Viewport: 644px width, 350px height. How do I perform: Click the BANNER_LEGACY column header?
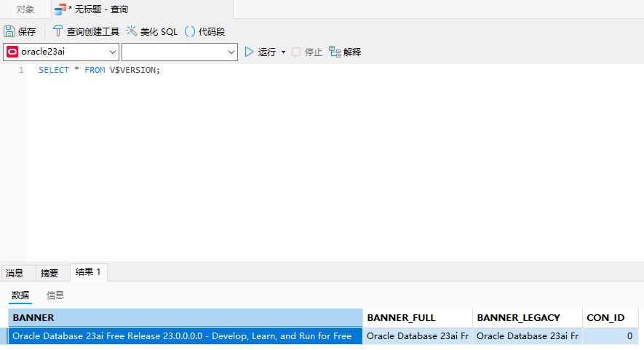528,318
